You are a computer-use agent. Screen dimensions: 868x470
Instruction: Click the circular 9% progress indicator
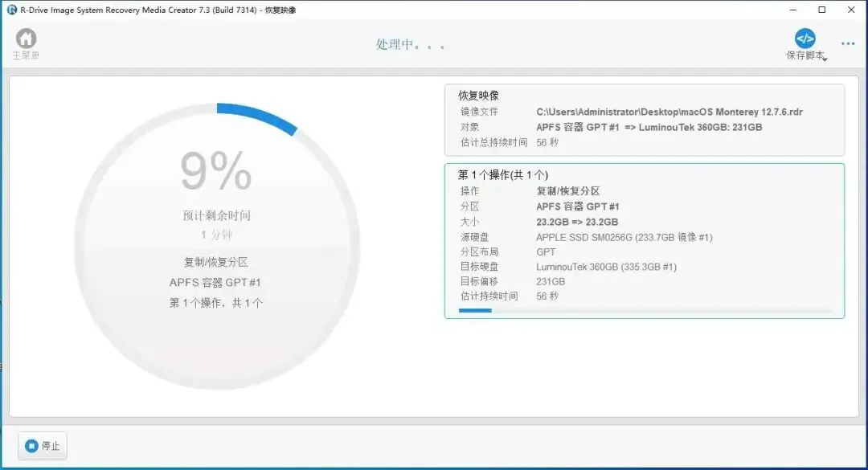[217, 246]
